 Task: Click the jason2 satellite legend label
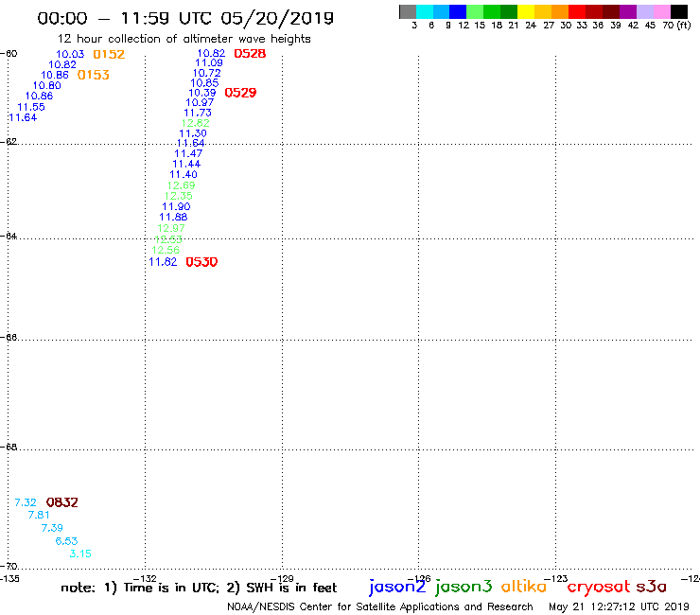[x=397, y=587]
